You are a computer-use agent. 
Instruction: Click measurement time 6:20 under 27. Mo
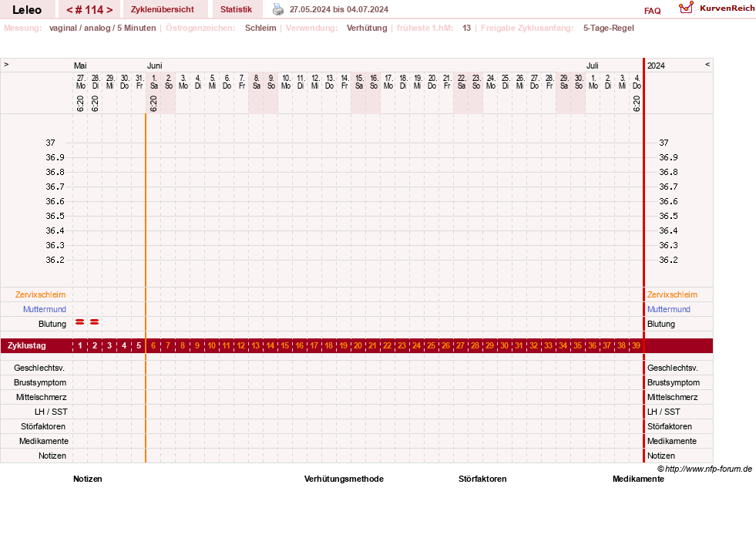click(80, 103)
